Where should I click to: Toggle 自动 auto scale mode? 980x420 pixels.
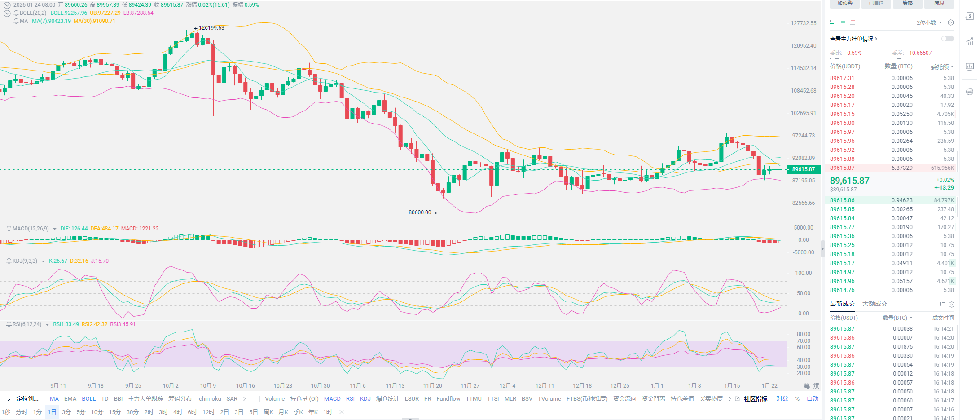click(813, 399)
